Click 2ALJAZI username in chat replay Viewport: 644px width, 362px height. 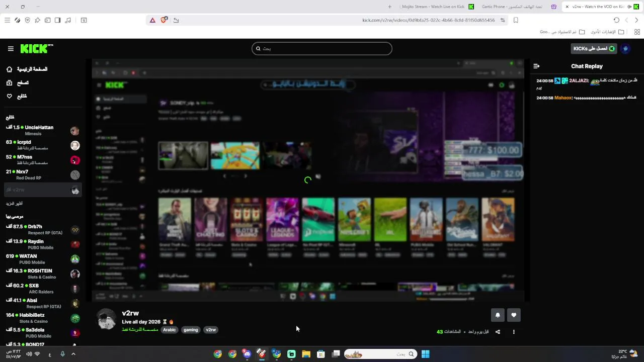[x=579, y=80]
